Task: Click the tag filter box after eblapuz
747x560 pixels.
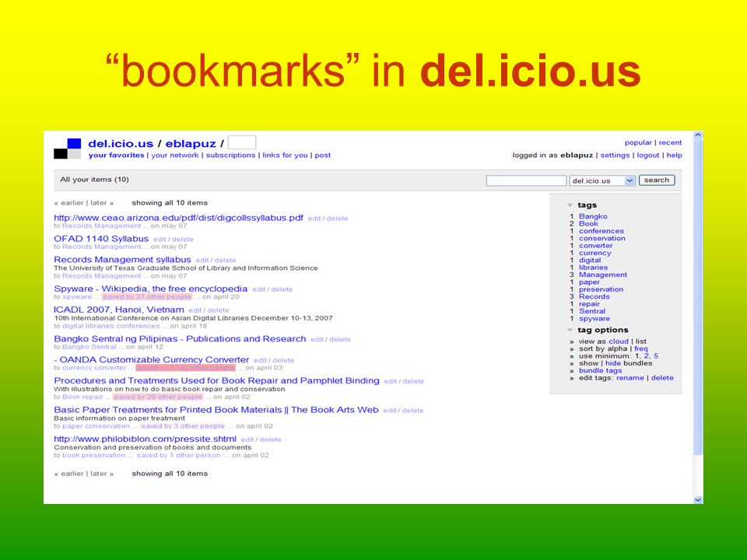Action: pyautogui.click(x=242, y=142)
